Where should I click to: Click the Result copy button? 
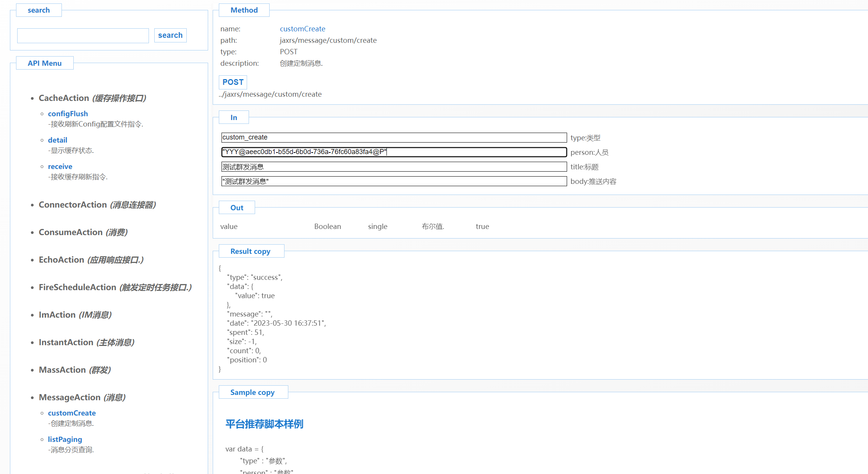[x=251, y=251]
